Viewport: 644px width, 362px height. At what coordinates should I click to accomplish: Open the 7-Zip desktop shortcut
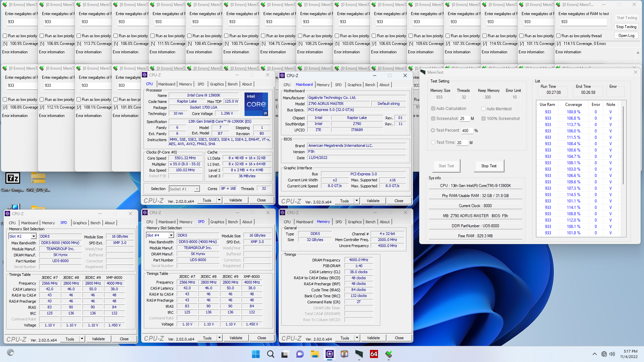pyautogui.click(x=13, y=178)
